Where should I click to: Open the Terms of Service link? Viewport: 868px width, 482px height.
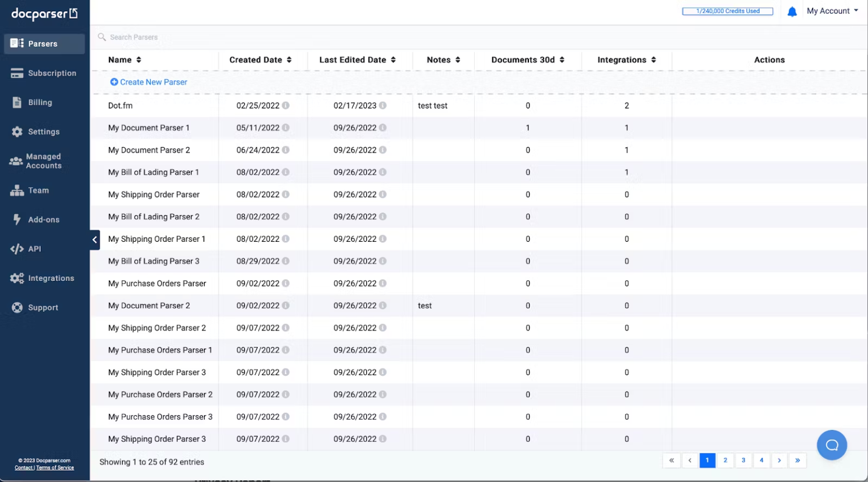[x=55, y=467]
